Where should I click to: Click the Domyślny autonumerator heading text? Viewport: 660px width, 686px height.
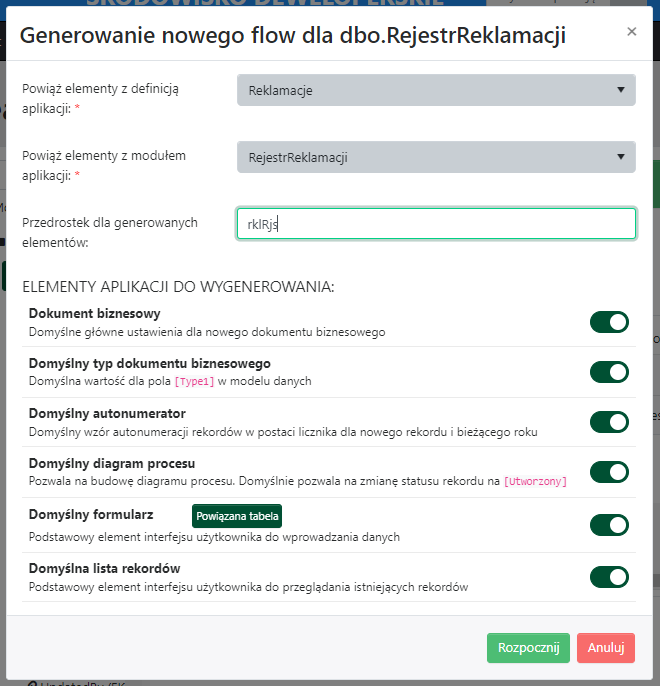click(107, 413)
